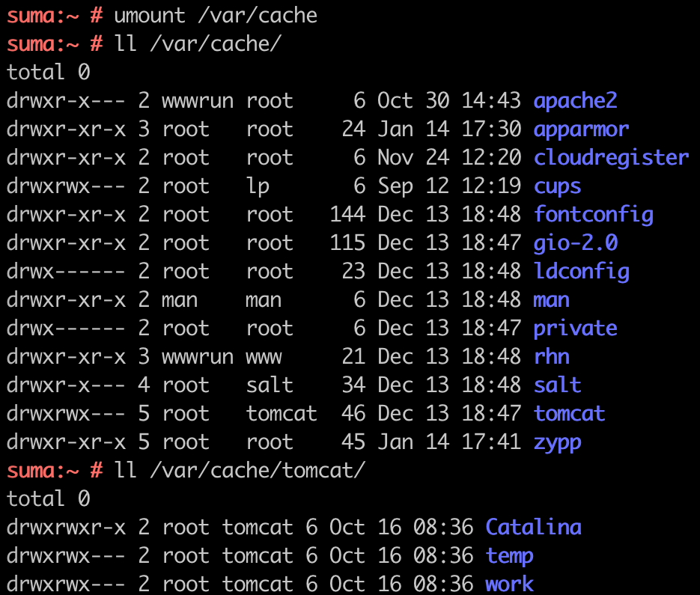Click the cups directory name
This screenshot has width=700, height=595.
coord(557,186)
